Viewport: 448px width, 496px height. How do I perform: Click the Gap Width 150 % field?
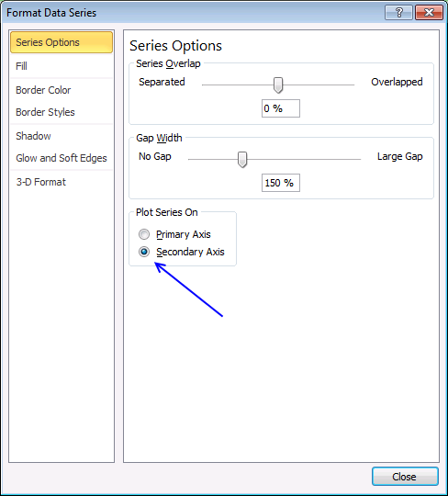281,183
